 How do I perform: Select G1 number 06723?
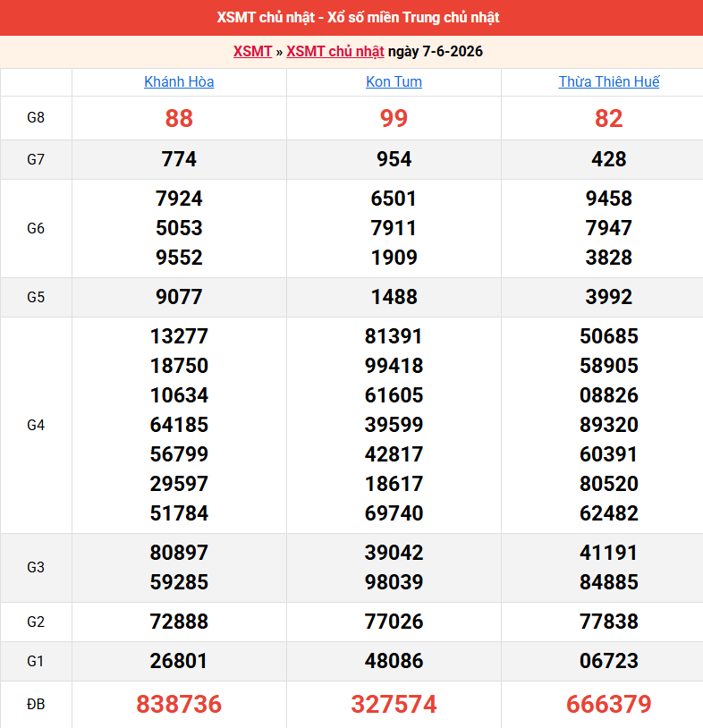tap(609, 661)
